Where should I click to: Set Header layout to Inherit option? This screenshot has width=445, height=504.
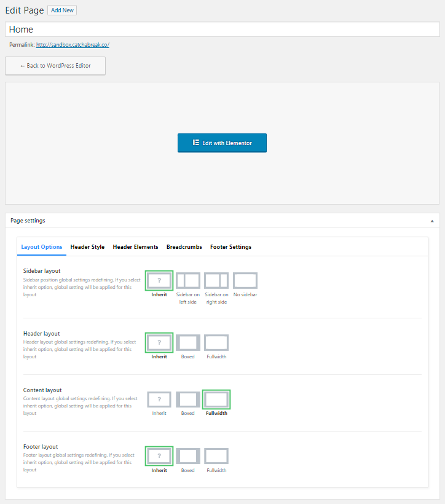pyautogui.click(x=159, y=342)
